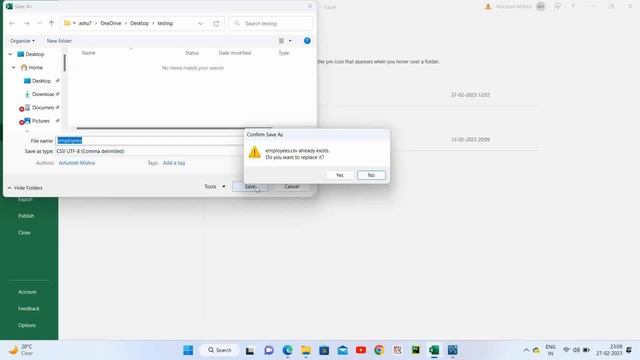Open the Tools dropdown menu
The height and width of the screenshot is (360, 640).
[215, 187]
